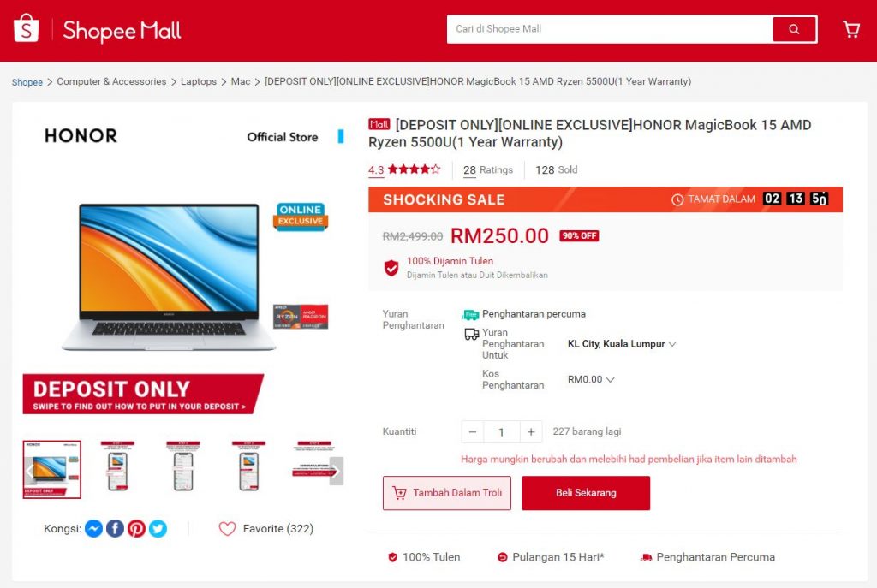Open the 28 Ratings link
Image resolution: width=877 pixels, height=588 pixels.
[x=487, y=170]
